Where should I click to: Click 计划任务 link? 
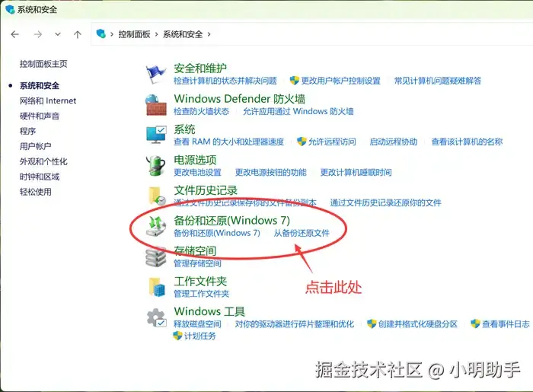(x=199, y=336)
